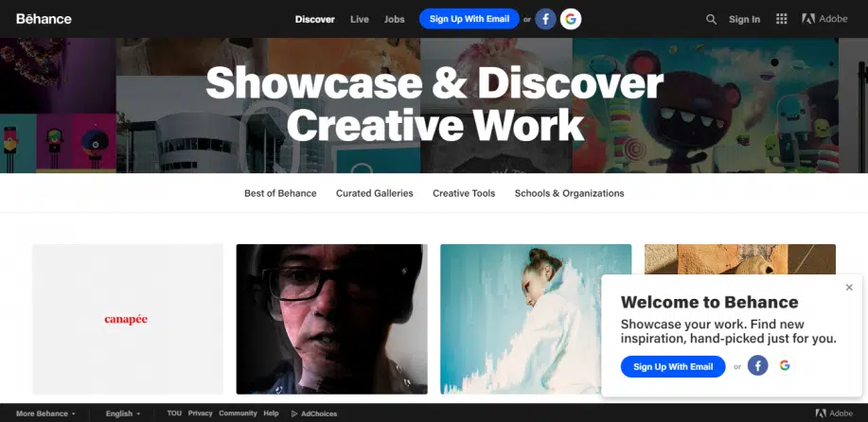Screen dimensions: 868x422
Task: Open the Jobs menu item
Action: (394, 19)
